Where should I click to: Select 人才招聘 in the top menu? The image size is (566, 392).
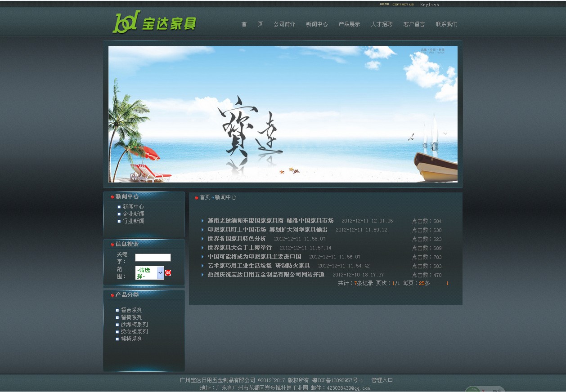tap(382, 24)
